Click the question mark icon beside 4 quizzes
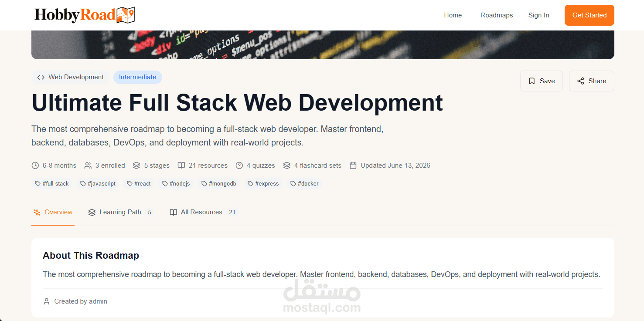Viewport: 644px width, 321px height. pos(239,166)
